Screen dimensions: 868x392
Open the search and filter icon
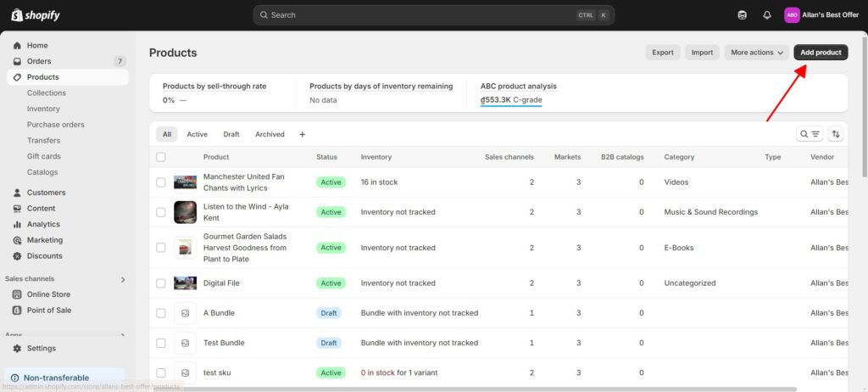pos(810,134)
